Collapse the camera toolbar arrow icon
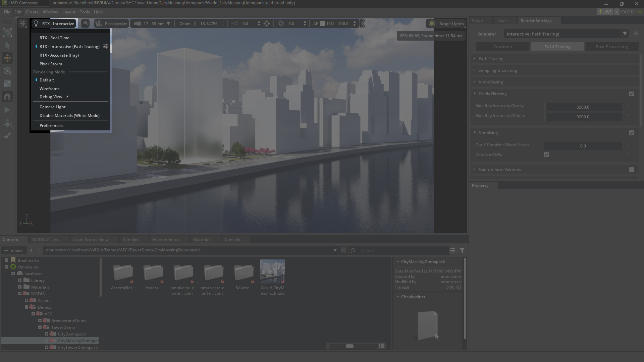 tap(363, 23)
